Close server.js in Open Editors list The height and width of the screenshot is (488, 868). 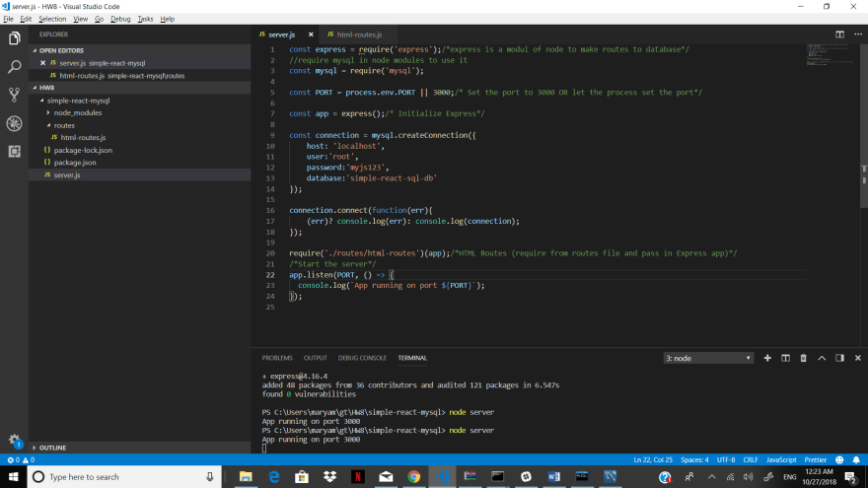point(42,63)
